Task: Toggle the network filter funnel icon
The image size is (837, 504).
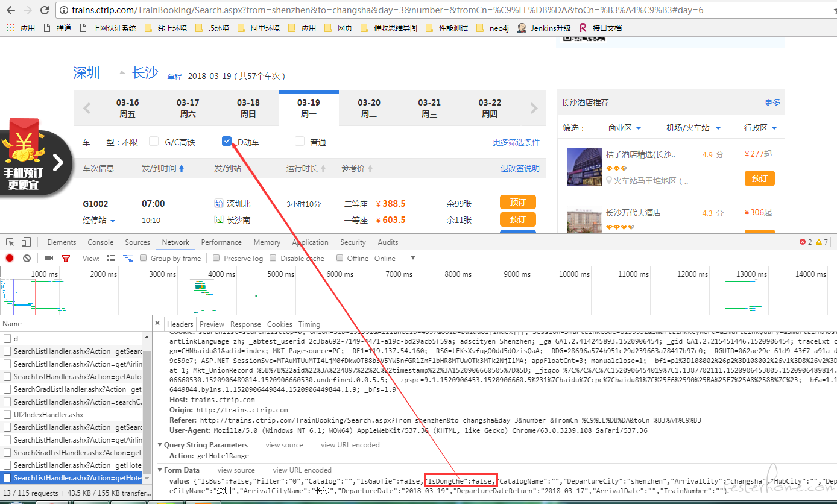Action: click(x=65, y=258)
